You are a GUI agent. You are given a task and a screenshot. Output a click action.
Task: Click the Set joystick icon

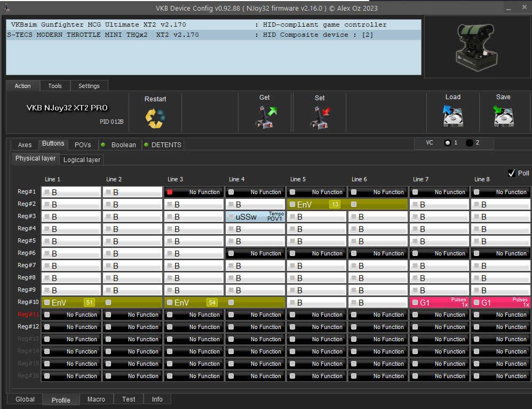320,117
